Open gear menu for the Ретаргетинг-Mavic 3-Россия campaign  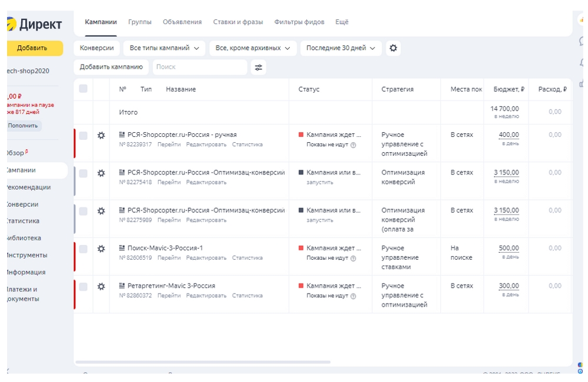point(101,286)
